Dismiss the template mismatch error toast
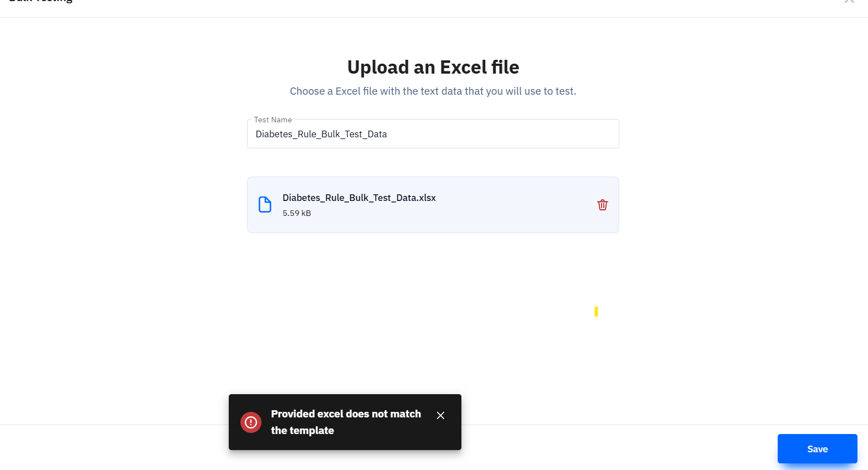The width and height of the screenshot is (868, 470). [440, 415]
